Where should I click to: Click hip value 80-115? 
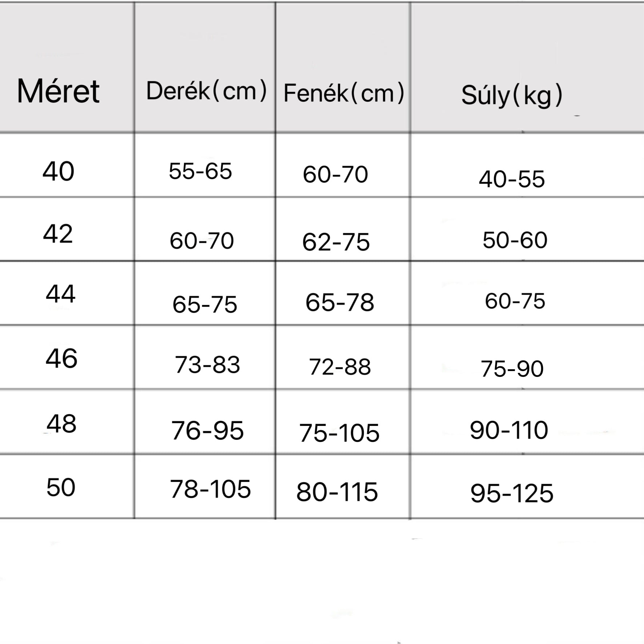(x=337, y=492)
